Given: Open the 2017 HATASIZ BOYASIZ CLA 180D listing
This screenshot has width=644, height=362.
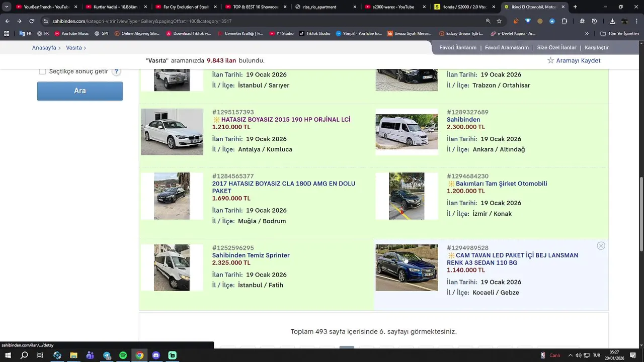Looking at the screenshot, I should click(284, 187).
